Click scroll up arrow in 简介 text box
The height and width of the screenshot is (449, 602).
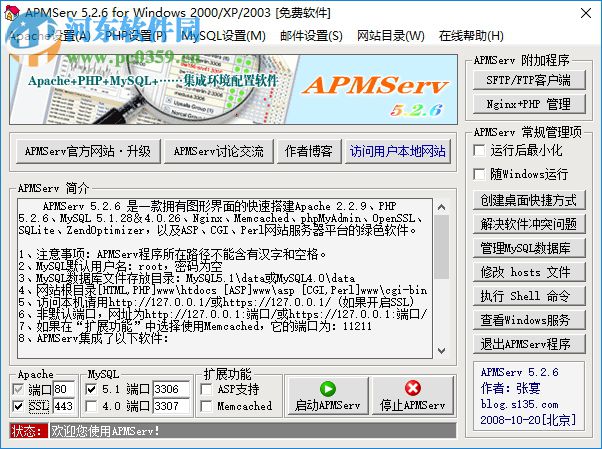(442, 207)
